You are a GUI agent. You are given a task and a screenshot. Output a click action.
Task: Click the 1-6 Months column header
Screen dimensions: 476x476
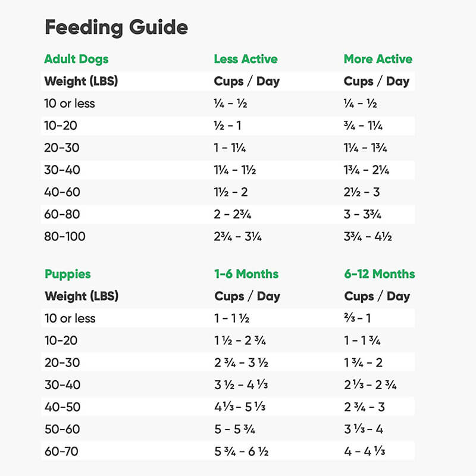click(x=246, y=274)
